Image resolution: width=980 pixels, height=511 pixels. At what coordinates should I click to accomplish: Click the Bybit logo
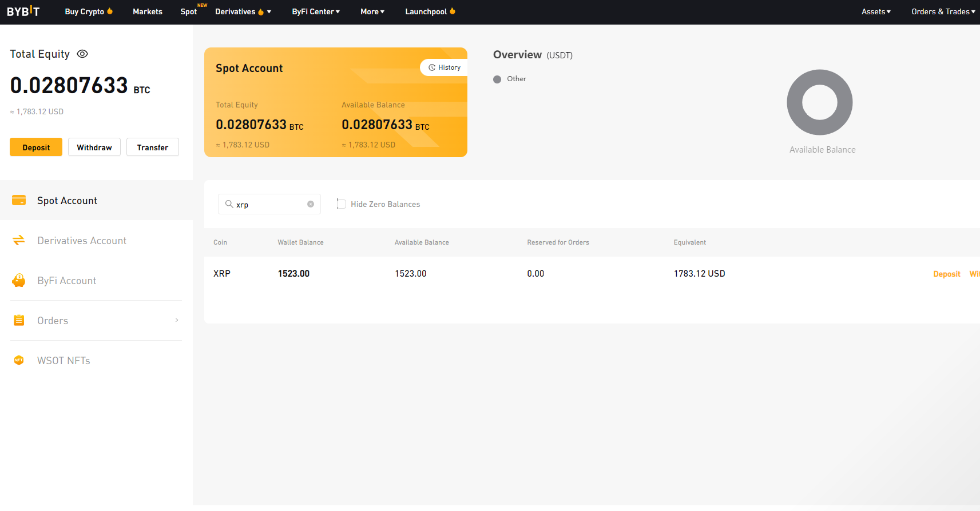tap(23, 11)
